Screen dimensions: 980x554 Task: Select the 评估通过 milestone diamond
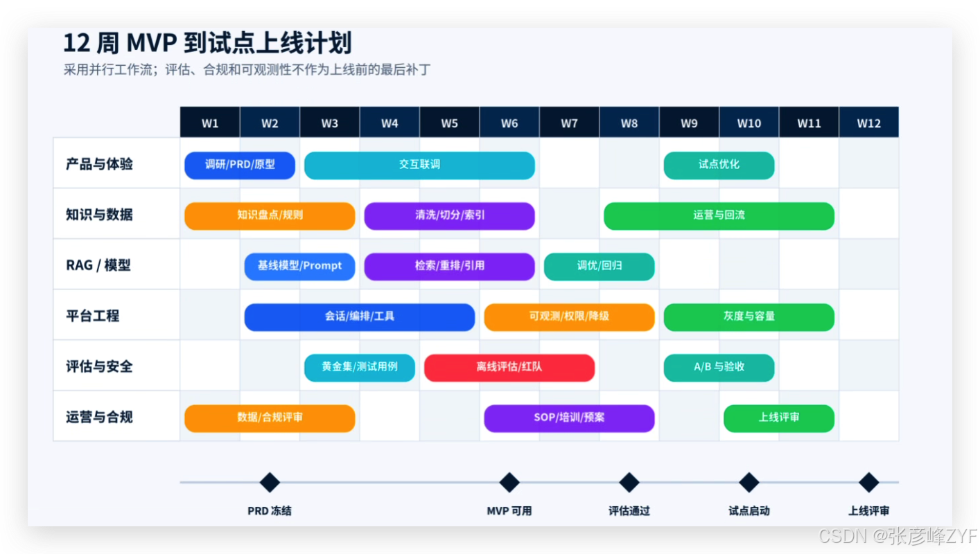[629, 483]
